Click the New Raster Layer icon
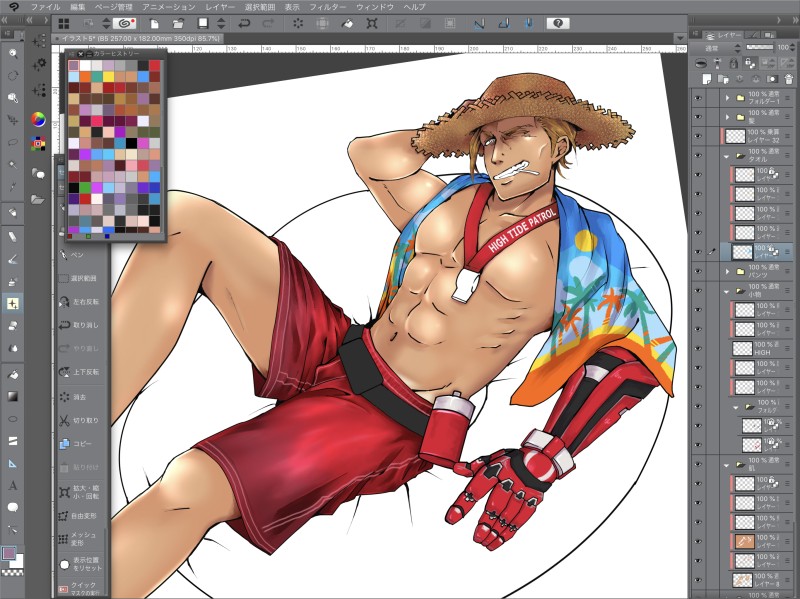 pyautogui.click(x=707, y=79)
